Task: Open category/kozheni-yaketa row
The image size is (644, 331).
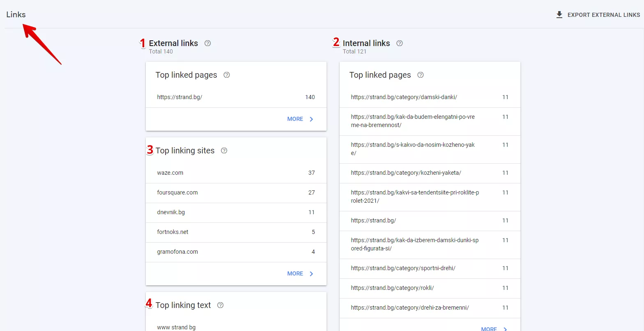Action: 430,173
